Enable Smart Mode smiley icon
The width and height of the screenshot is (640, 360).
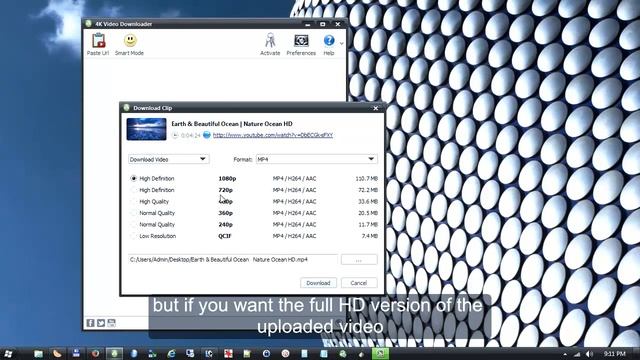[130, 40]
